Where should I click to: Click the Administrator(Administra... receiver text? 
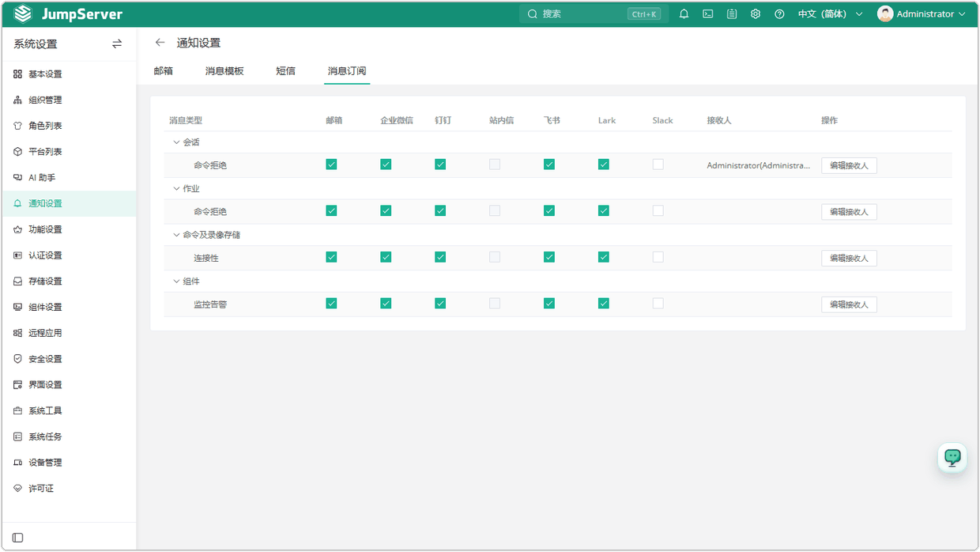pos(759,165)
